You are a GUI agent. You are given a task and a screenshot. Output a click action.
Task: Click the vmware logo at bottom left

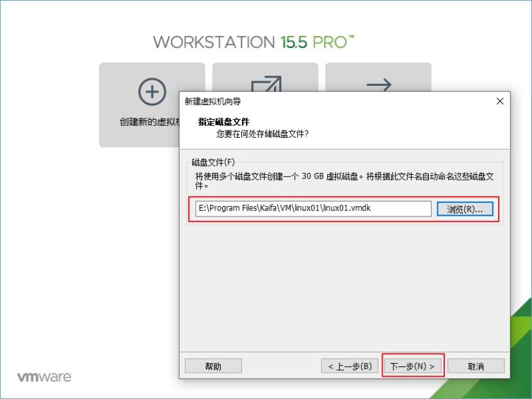[x=44, y=377]
